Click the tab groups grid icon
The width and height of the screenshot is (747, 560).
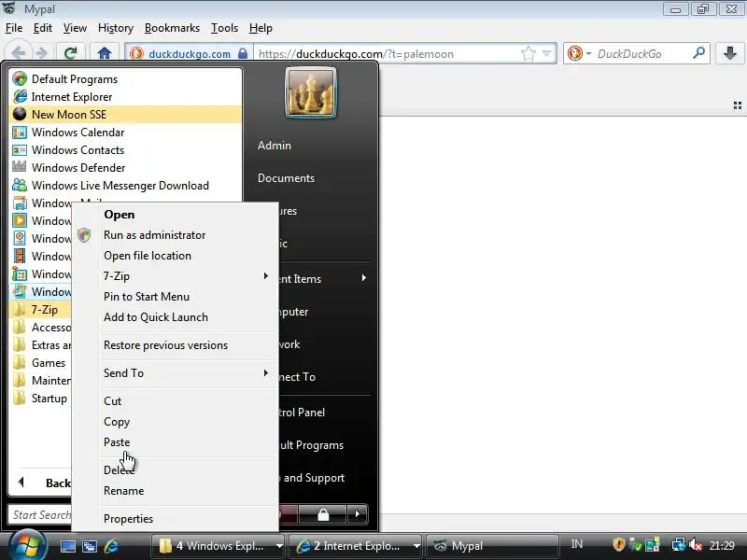[737, 105]
